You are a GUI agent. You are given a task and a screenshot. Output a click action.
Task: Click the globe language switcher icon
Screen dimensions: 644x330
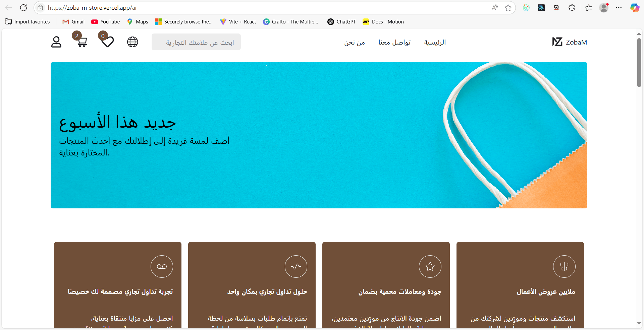(132, 42)
